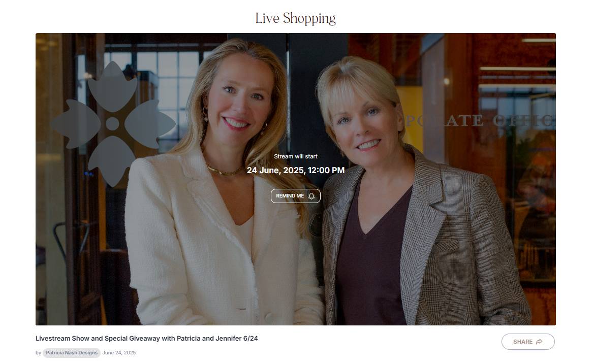
Task: Click the REMIND ME text label
Action: 290,196
